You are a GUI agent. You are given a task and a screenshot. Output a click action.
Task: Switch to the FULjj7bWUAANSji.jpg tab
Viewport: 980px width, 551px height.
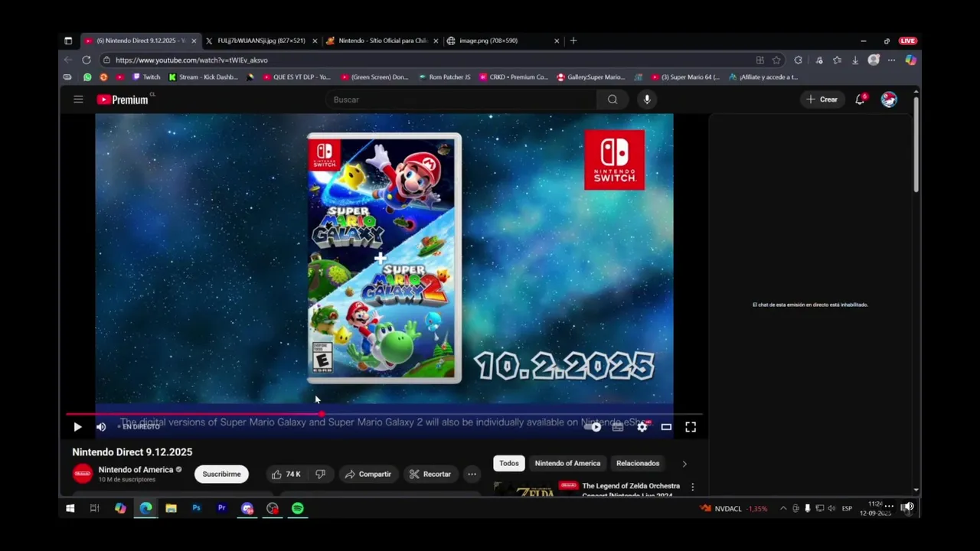click(x=261, y=41)
